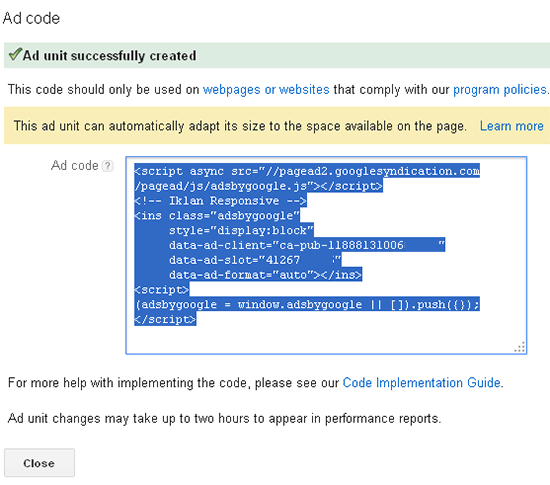Click the 'Ad code' field label

75,166
